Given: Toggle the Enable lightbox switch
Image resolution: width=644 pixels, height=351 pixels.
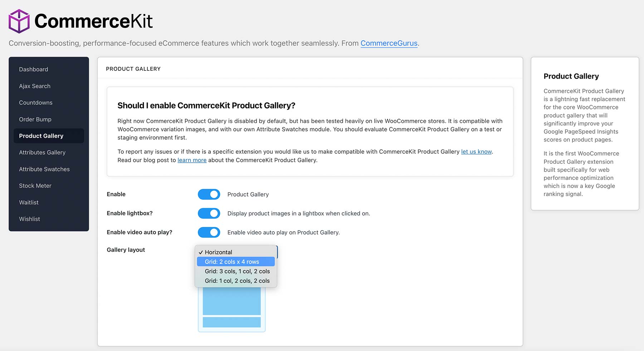Looking at the screenshot, I should (209, 213).
